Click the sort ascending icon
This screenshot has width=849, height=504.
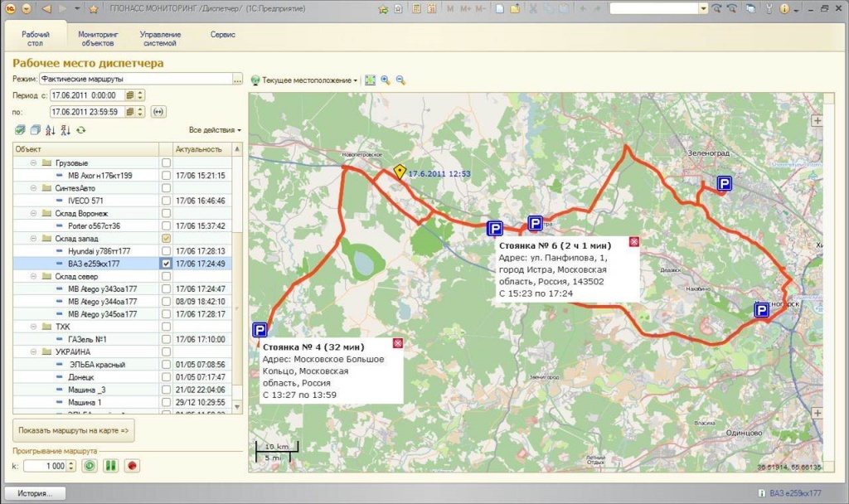(x=51, y=130)
